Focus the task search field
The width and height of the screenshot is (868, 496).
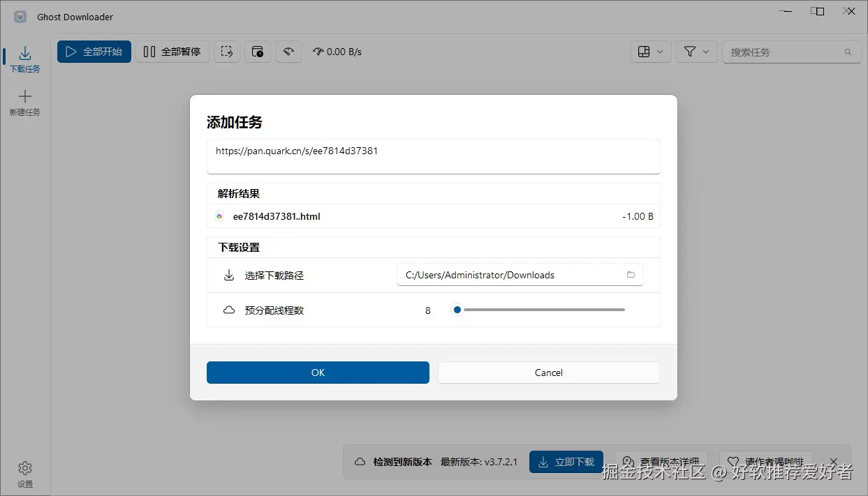(791, 52)
